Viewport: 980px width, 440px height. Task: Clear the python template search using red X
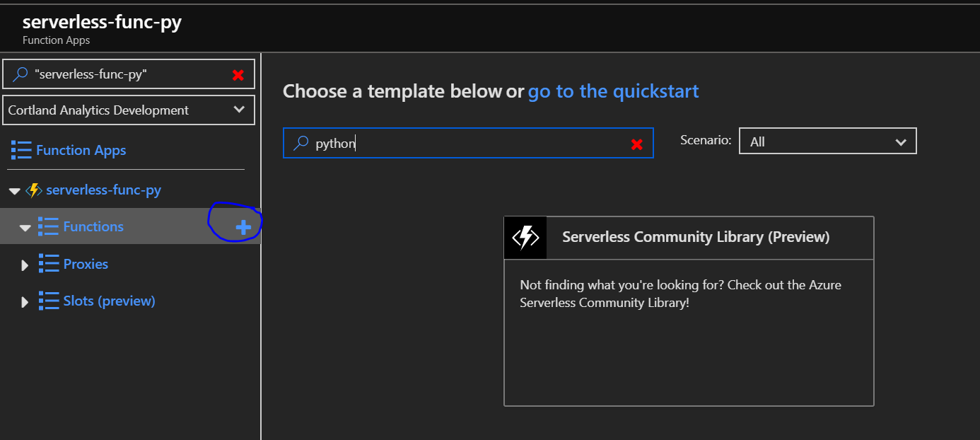[x=636, y=143]
